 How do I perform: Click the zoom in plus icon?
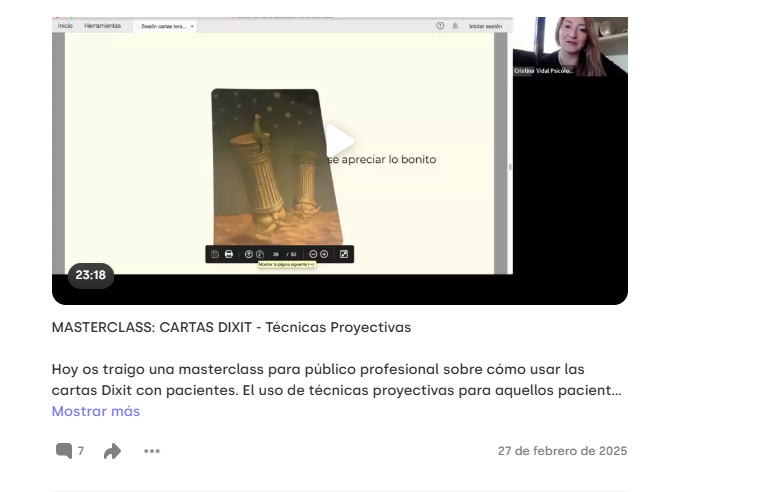(324, 254)
